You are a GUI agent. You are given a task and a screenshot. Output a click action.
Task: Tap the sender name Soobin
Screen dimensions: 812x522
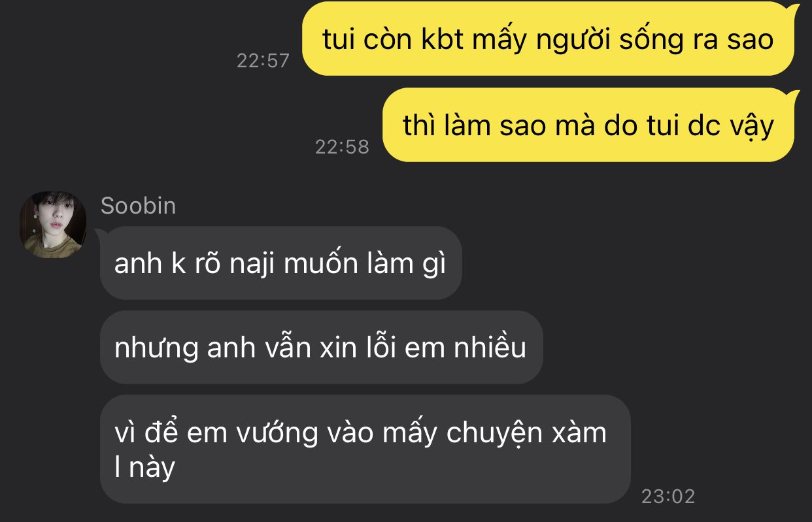[x=138, y=206]
